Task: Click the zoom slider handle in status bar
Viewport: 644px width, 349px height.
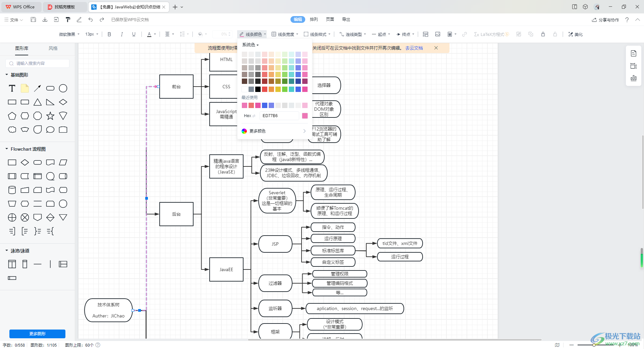Action: [x=594, y=345]
